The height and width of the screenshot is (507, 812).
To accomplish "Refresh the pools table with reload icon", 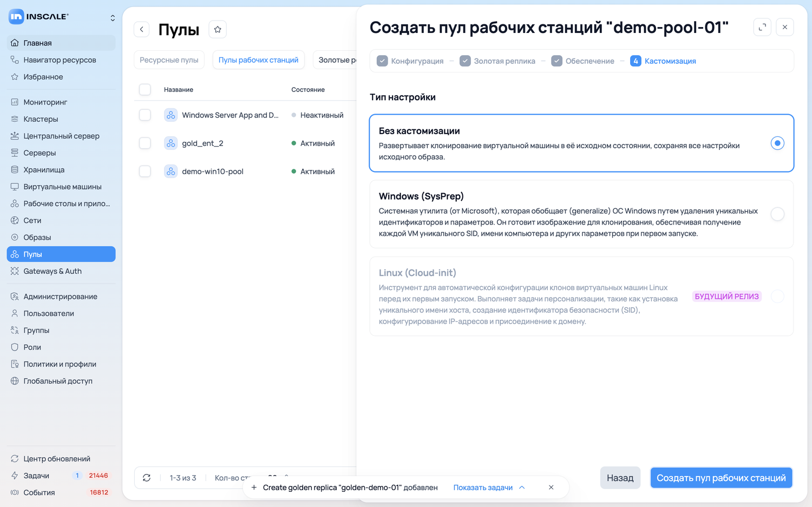I will [147, 478].
